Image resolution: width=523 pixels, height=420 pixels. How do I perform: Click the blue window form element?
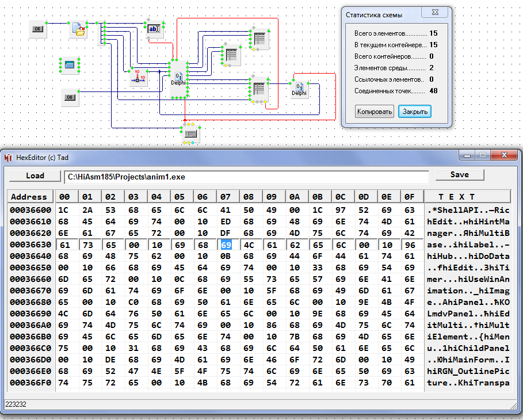pyautogui.click(x=70, y=65)
